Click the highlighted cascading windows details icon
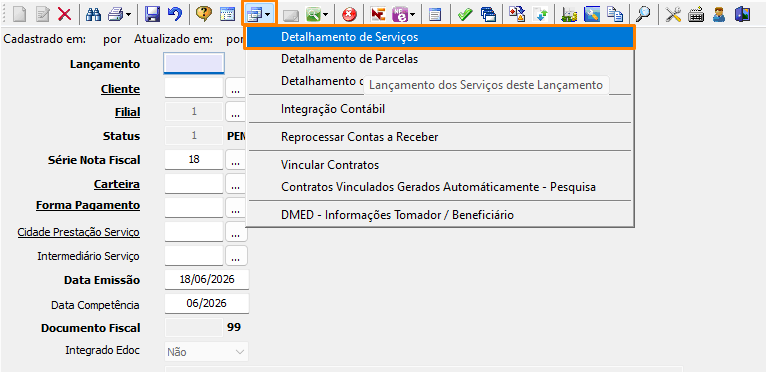 pos(255,15)
